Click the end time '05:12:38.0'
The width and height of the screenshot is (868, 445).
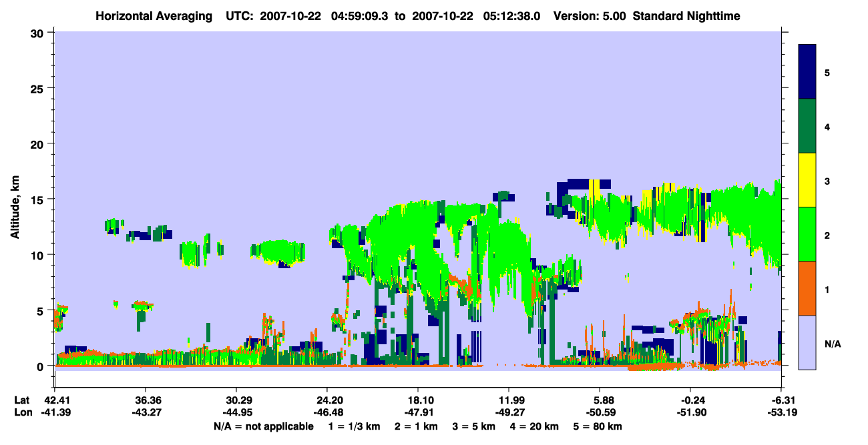pos(511,16)
